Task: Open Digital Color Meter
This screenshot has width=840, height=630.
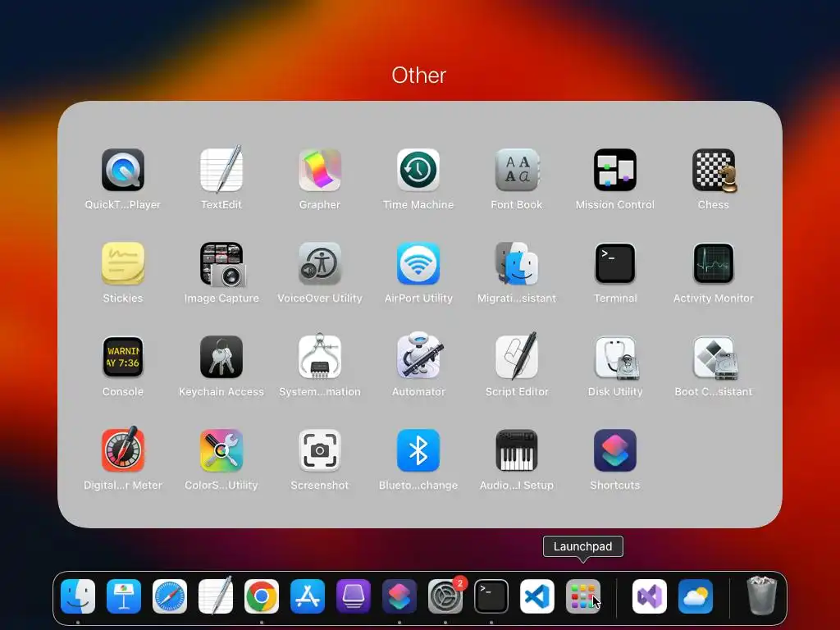Action: pyautogui.click(x=123, y=450)
